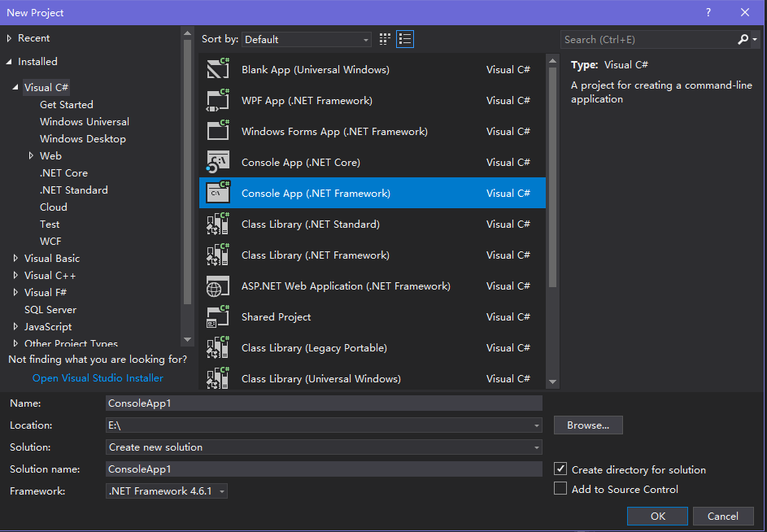
Task: Select SQL Server category
Action: [50, 310]
